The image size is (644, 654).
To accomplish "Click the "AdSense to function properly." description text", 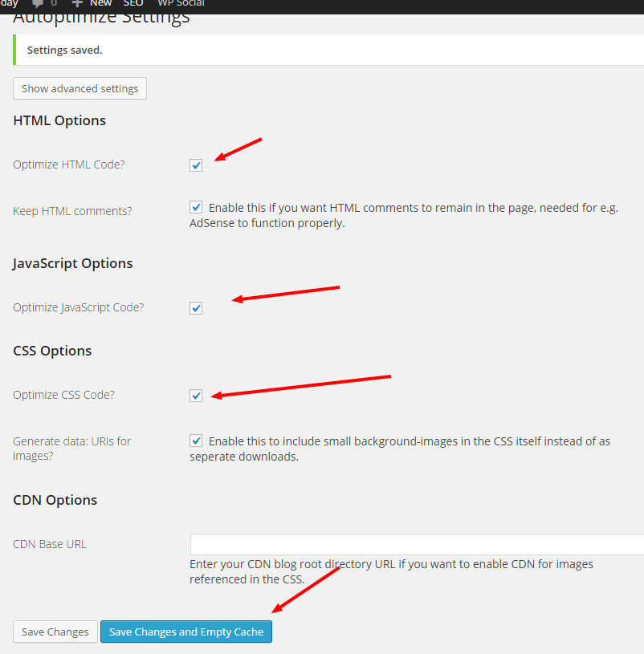I will coord(267,223).
